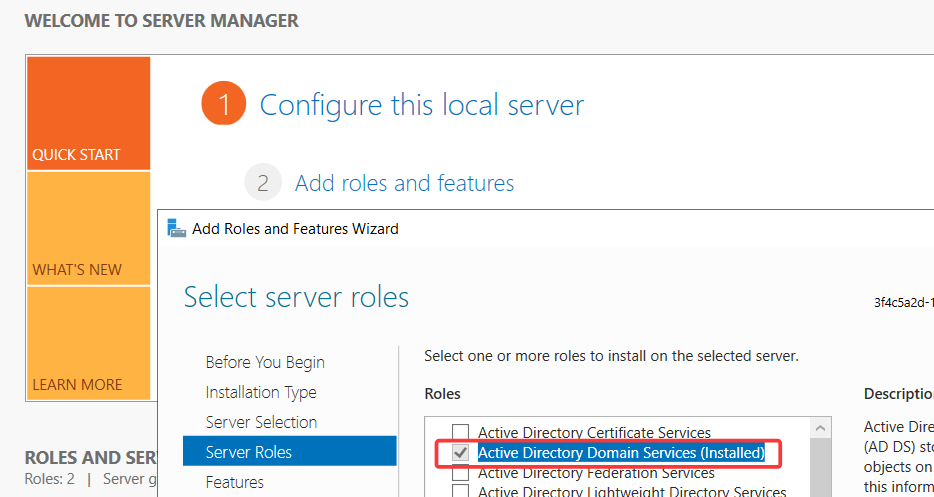Go to Before You Begin wizard step

click(x=265, y=362)
